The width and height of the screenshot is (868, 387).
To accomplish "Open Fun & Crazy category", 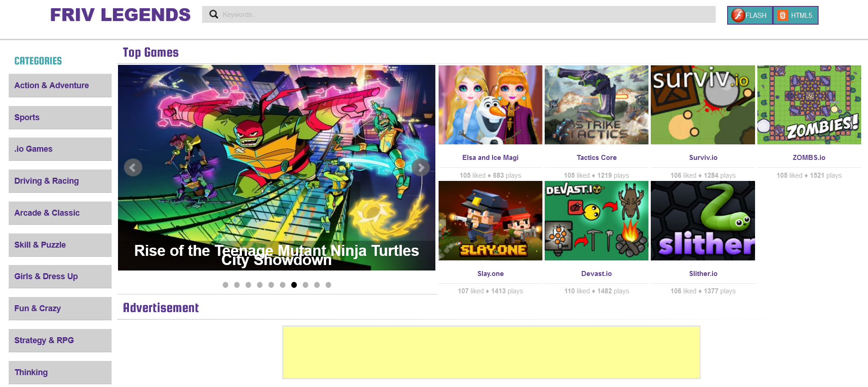I will [x=60, y=308].
